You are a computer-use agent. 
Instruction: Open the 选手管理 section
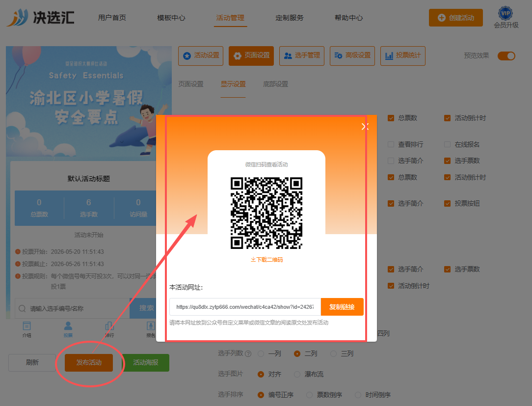click(x=302, y=55)
